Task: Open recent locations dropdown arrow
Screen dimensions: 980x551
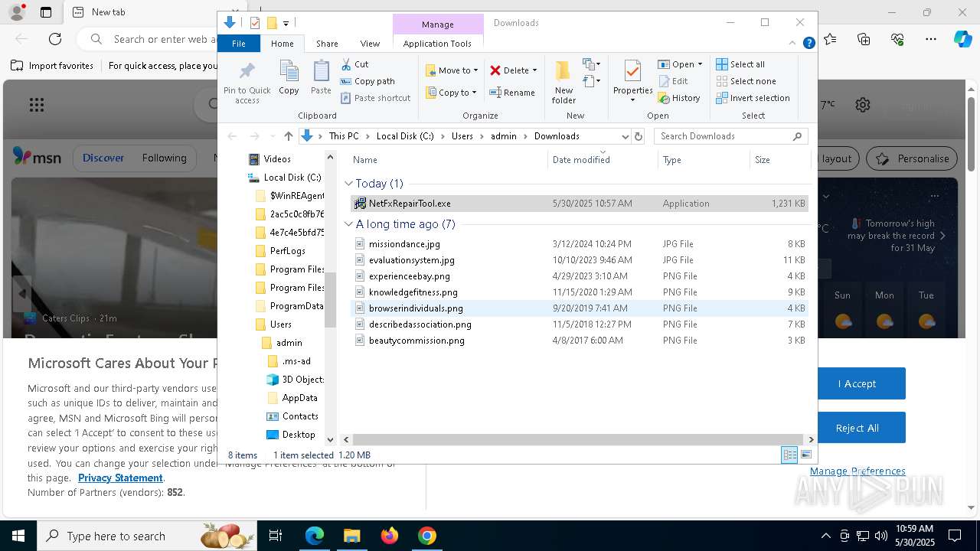Action: 271,136
